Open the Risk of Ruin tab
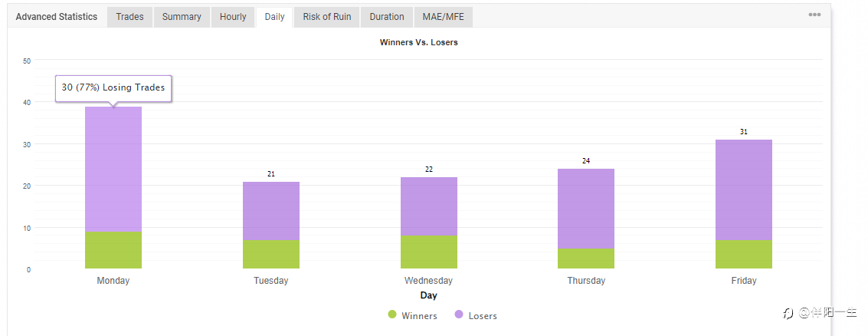Screen dimensions: 868x336 [326, 17]
